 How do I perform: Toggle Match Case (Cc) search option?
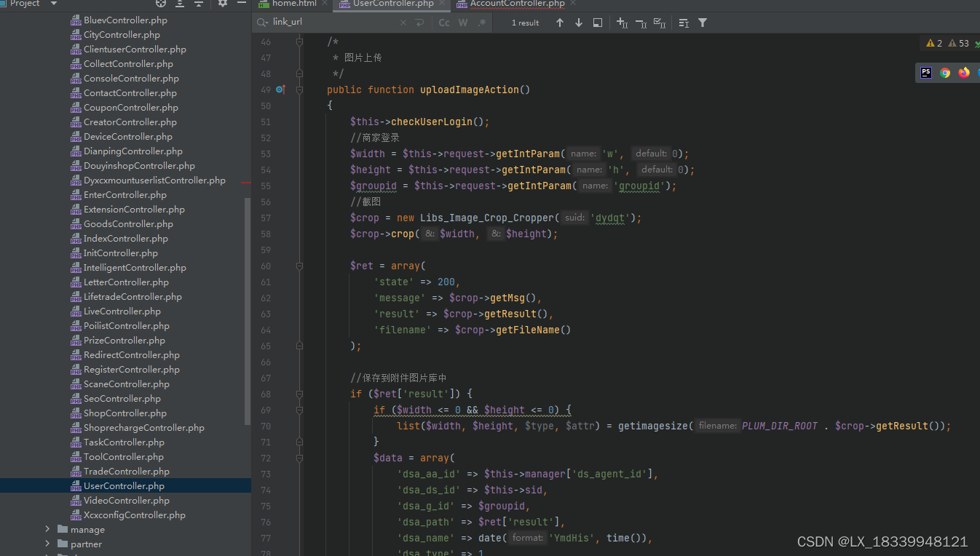(444, 23)
